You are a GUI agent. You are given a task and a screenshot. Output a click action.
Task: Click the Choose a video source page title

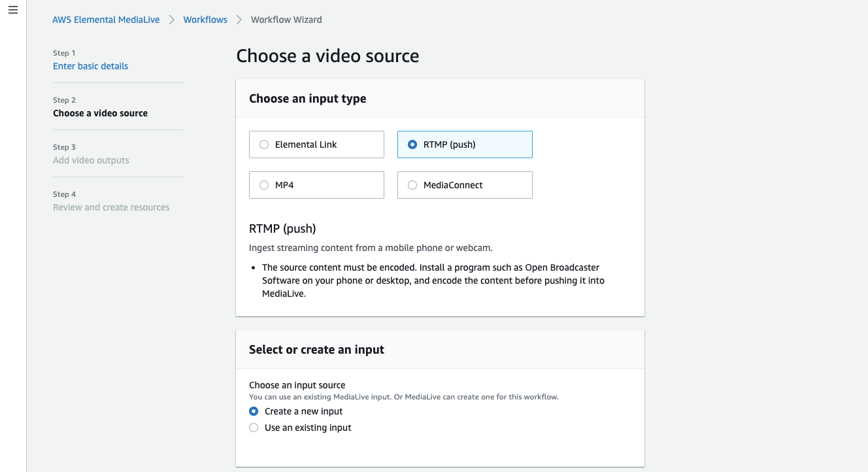pyautogui.click(x=327, y=56)
